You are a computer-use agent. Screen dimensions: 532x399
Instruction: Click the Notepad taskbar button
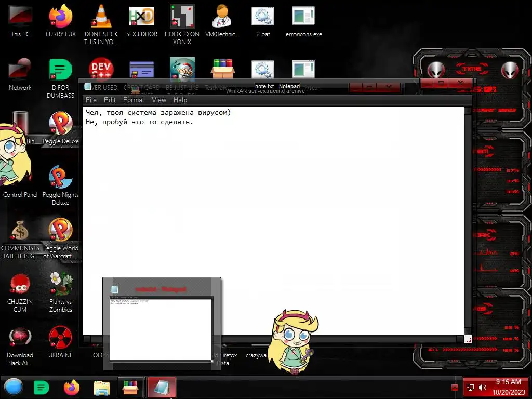[162, 388]
